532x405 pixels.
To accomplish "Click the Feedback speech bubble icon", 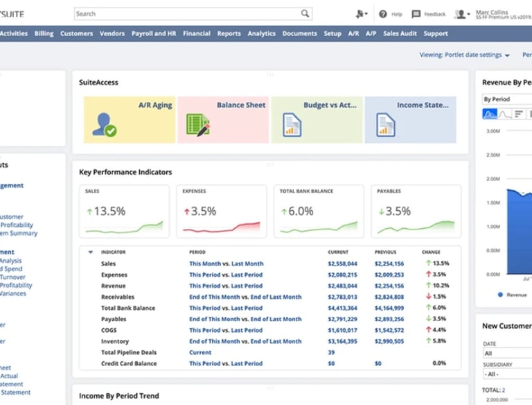I will [x=416, y=14].
